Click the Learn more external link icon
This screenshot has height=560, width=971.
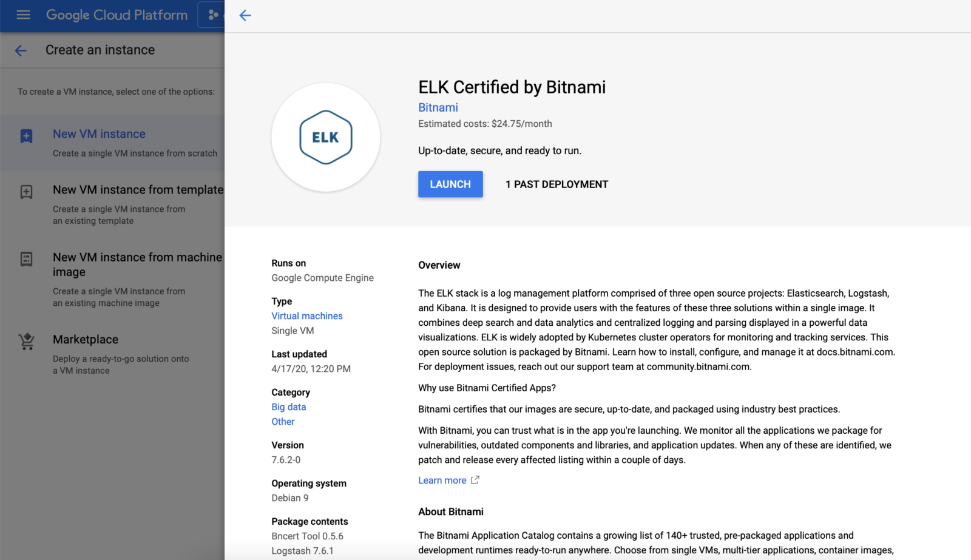pyautogui.click(x=475, y=480)
